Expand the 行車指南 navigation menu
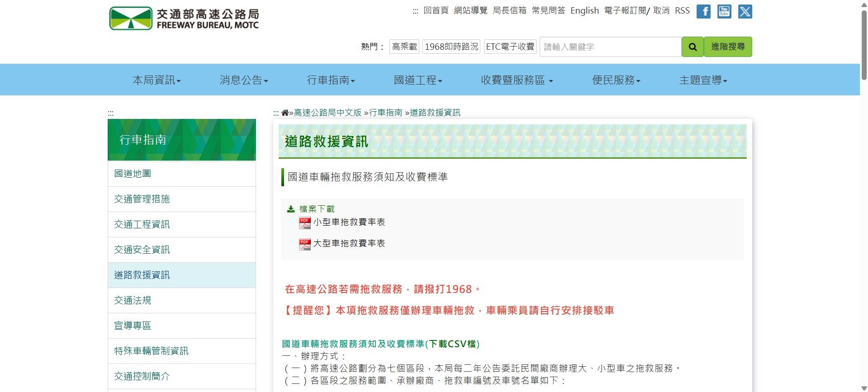Image resolution: width=868 pixels, height=392 pixels. click(331, 80)
